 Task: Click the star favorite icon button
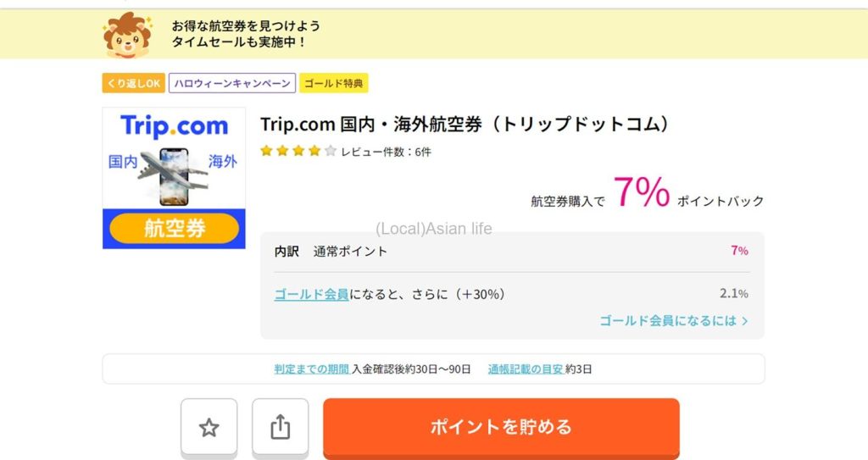tap(209, 428)
